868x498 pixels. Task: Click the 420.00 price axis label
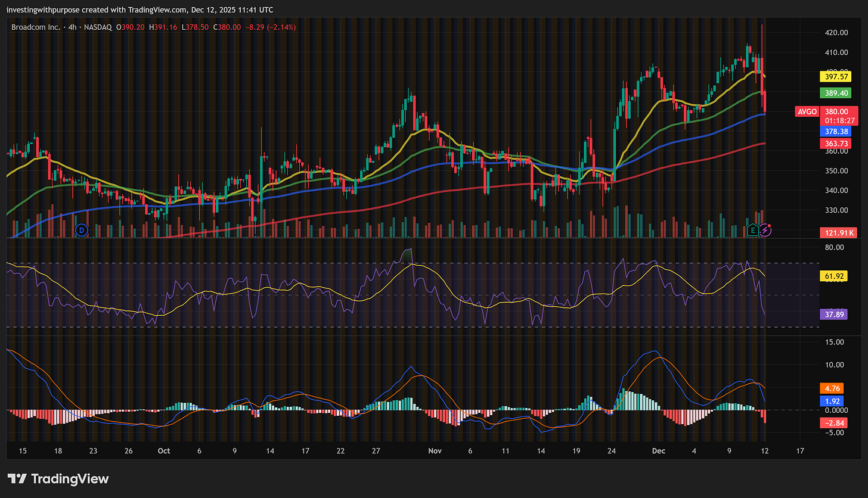coord(836,33)
